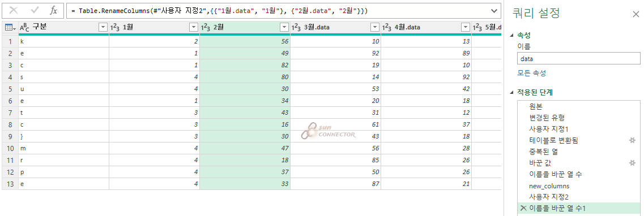Click 4월.data value 89 in row 2

pyautogui.click(x=427, y=53)
